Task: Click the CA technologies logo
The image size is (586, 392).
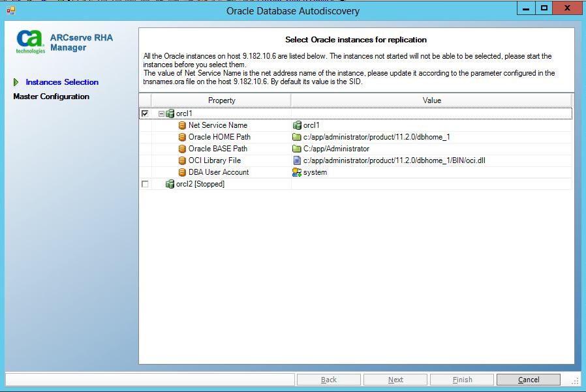Action: (x=30, y=42)
